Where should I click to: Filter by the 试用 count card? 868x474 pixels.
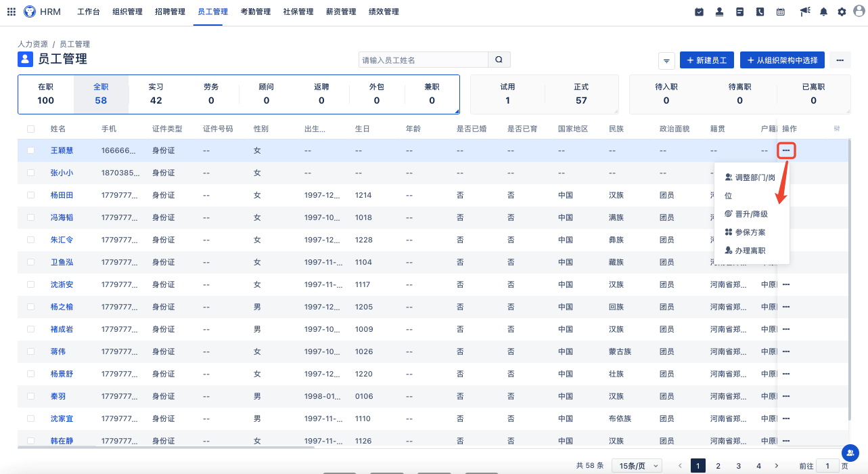point(507,94)
